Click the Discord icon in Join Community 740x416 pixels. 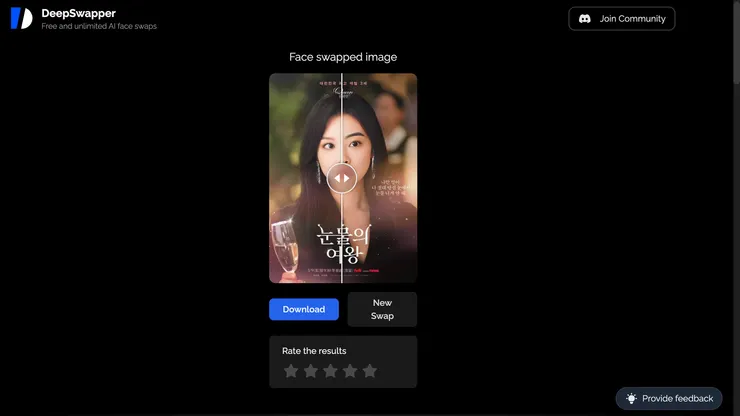coord(585,19)
